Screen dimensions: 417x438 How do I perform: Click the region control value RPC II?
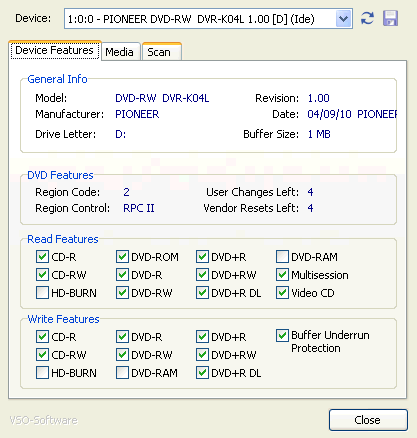point(139,208)
